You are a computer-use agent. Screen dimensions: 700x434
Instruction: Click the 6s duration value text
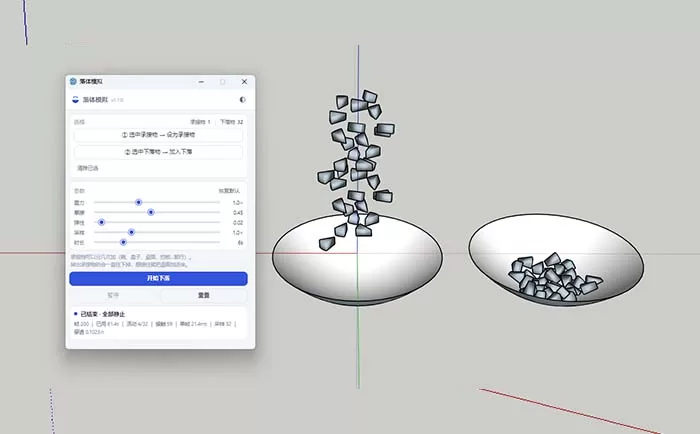click(240, 243)
